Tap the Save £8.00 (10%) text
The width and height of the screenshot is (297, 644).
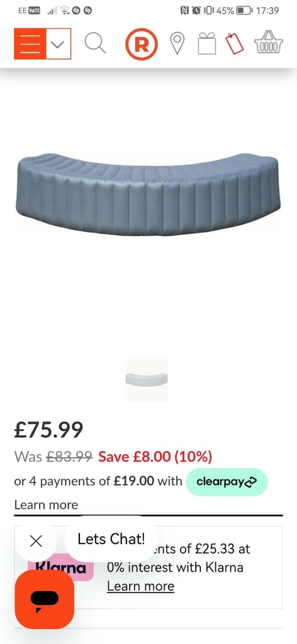(155, 457)
